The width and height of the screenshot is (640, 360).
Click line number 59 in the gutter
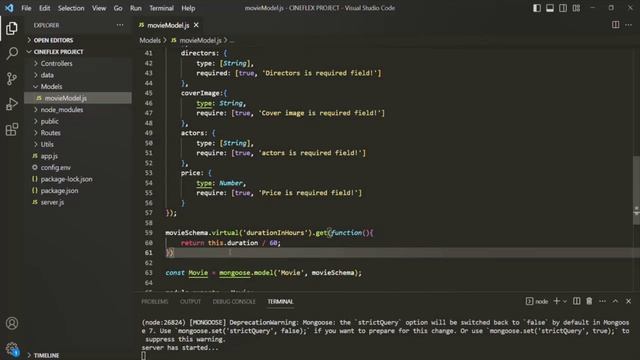coord(149,233)
